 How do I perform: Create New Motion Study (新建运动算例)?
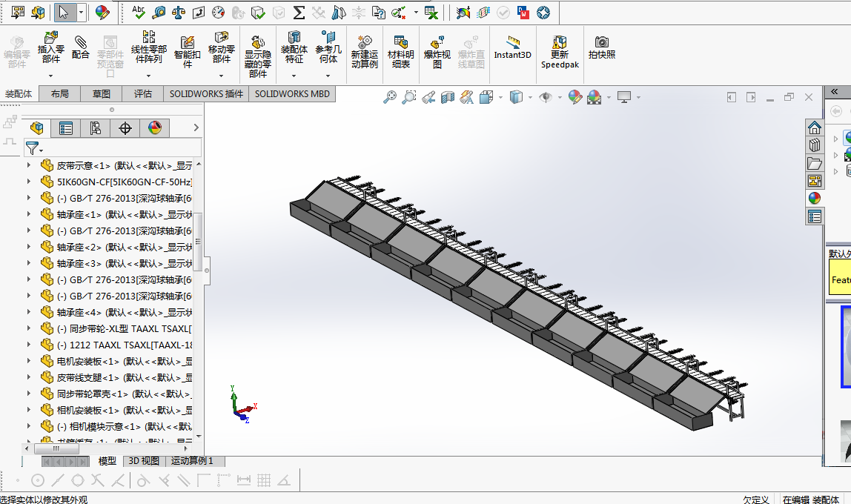pyautogui.click(x=364, y=52)
